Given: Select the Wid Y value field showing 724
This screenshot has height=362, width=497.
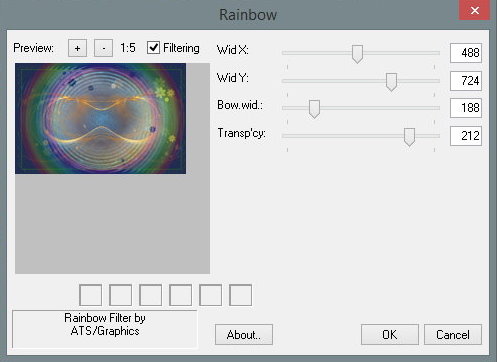Looking at the screenshot, I should [x=466, y=81].
